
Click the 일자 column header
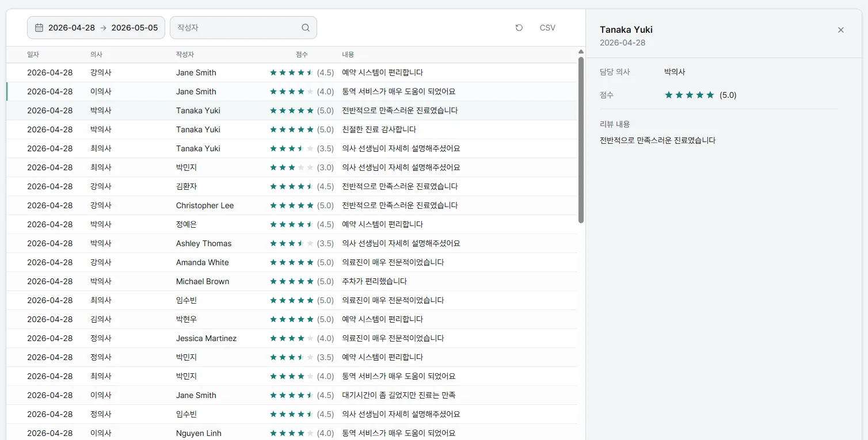(x=33, y=55)
